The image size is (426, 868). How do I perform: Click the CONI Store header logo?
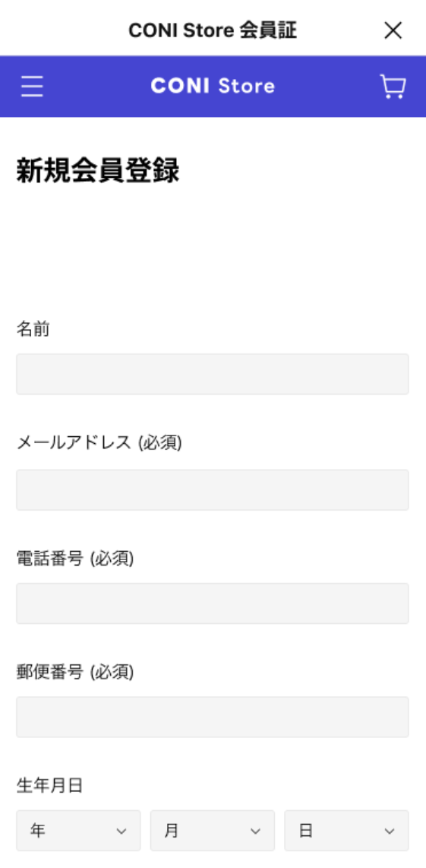213,86
